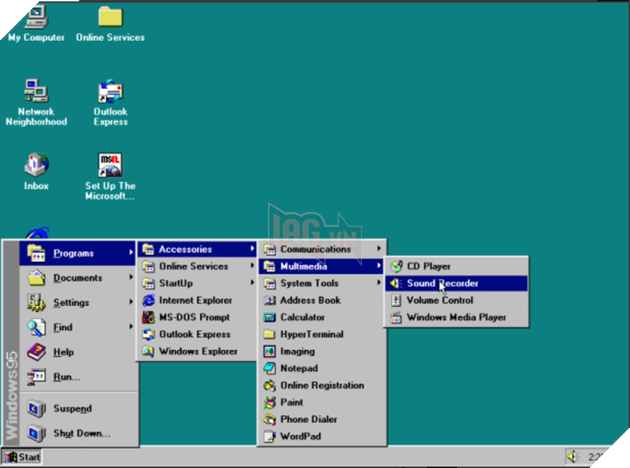Open My Computer desktop icon
Image resolution: width=630 pixels, height=468 pixels.
tap(36, 24)
